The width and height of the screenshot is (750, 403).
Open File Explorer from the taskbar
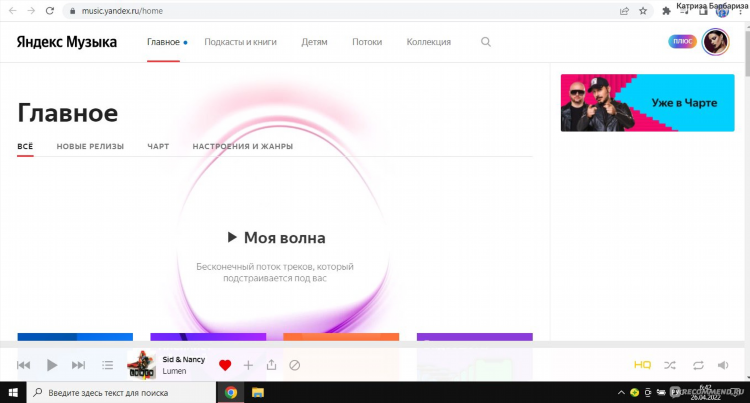pos(258,392)
